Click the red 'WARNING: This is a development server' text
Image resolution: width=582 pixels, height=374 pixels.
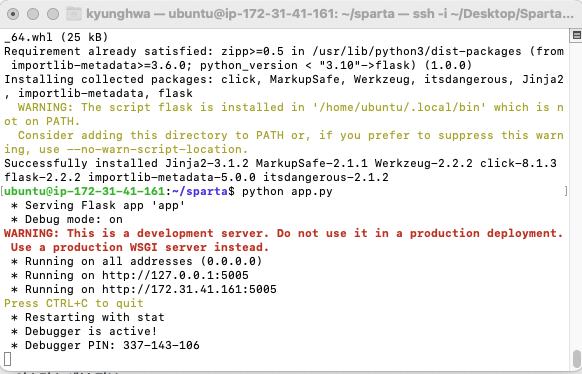pos(284,233)
